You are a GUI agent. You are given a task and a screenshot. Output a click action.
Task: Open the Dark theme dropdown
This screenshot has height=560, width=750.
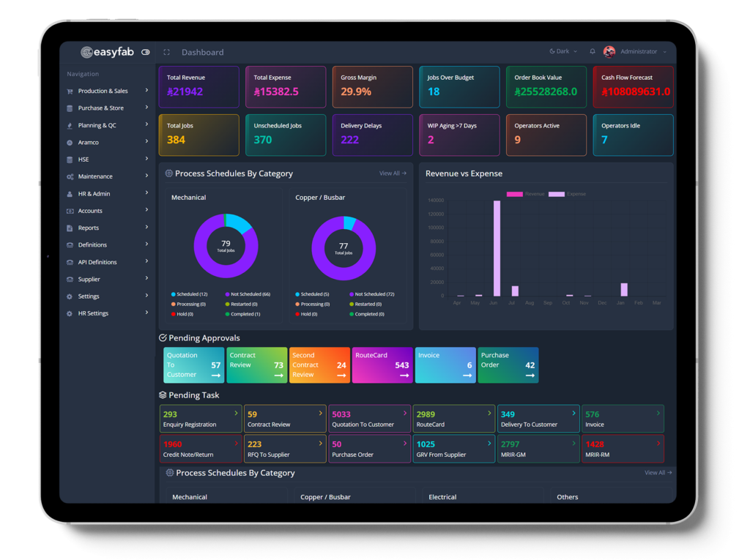click(563, 51)
